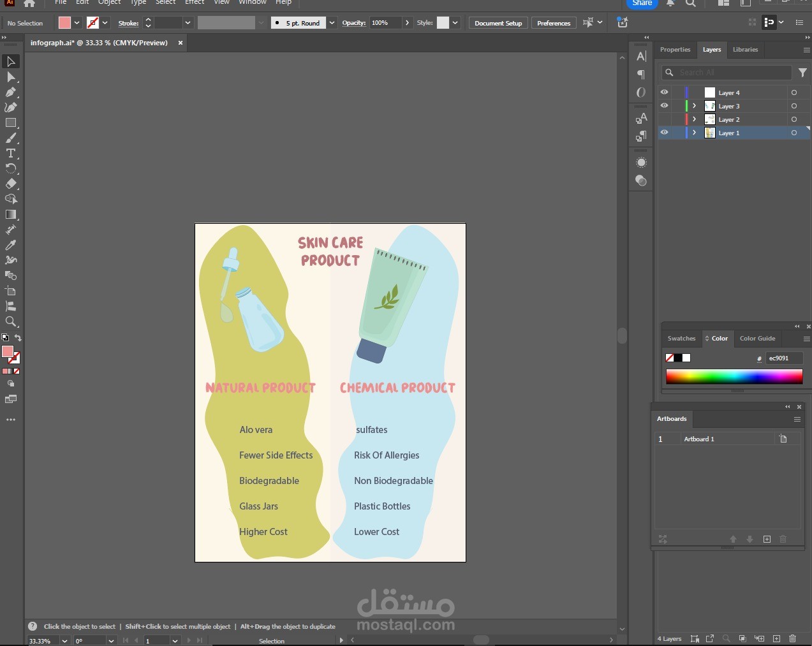
Task: Show hidden Layer 2
Action: [664, 119]
